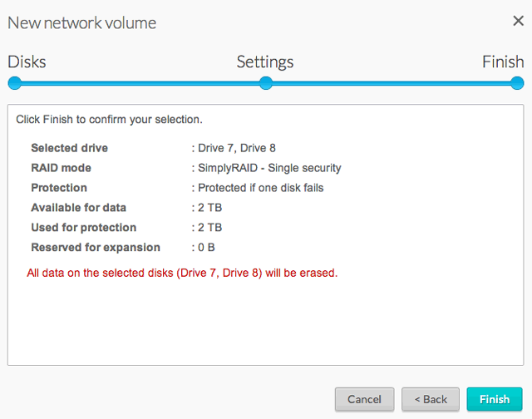This screenshot has height=419, width=532.
Task: Click the progress bar between Settings and Finish
Action: pyautogui.click(x=392, y=83)
